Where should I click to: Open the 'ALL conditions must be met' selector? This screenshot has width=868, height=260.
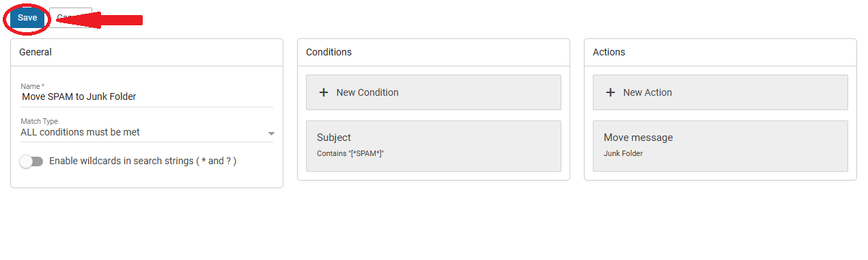147,132
